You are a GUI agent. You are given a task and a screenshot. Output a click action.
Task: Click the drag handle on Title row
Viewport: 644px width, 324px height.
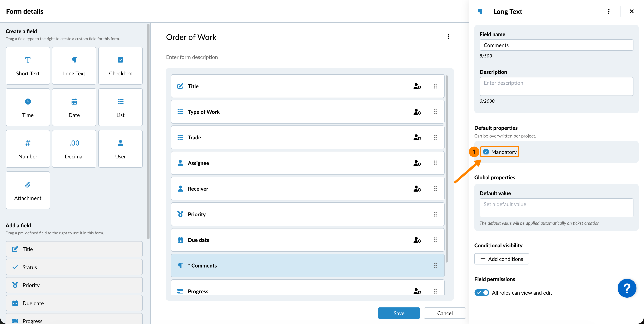(x=435, y=86)
